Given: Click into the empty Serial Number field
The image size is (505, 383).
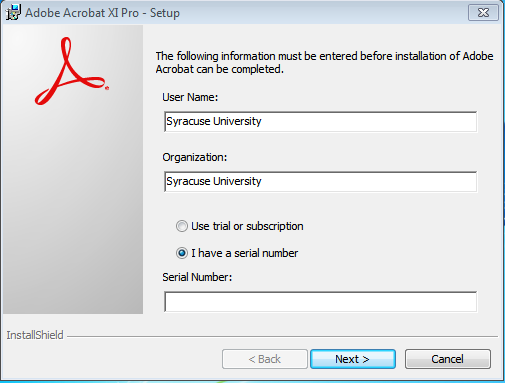Looking at the screenshot, I should [x=320, y=302].
